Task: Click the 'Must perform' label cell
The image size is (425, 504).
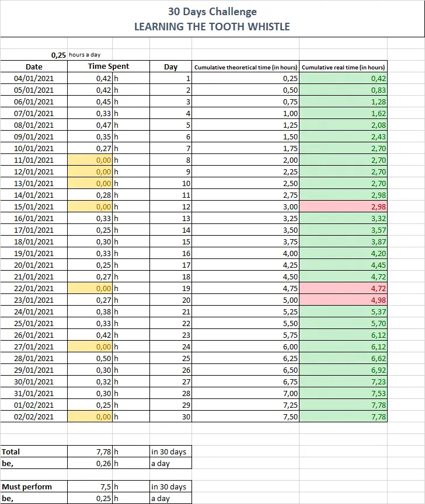Action: [34, 487]
